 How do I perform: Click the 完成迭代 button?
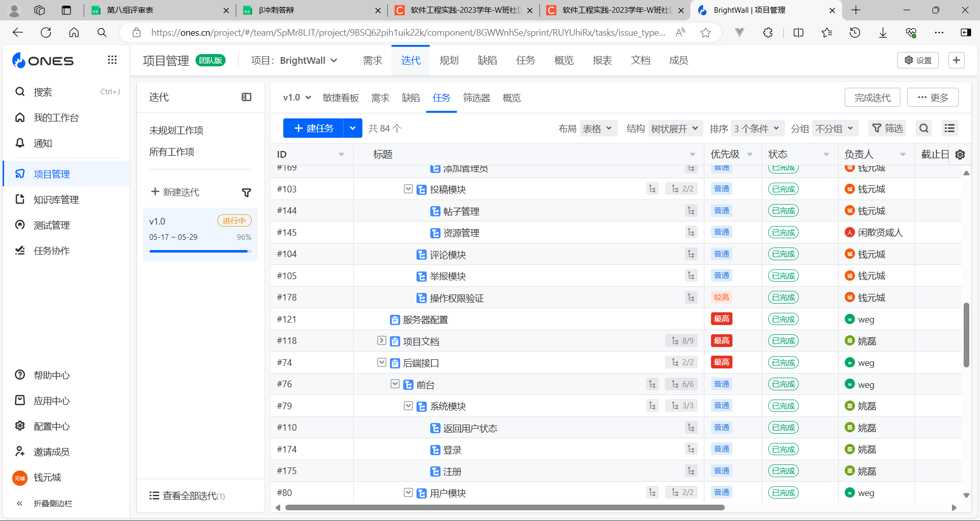(872, 97)
